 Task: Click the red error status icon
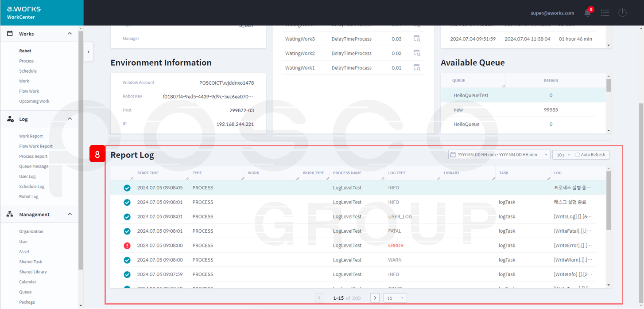pos(127,246)
